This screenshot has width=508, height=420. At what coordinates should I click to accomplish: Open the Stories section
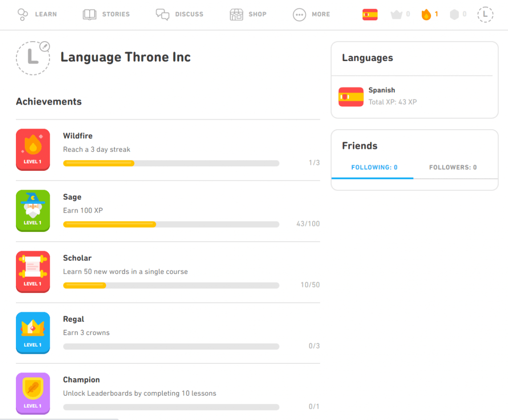click(x=106, y=14)
